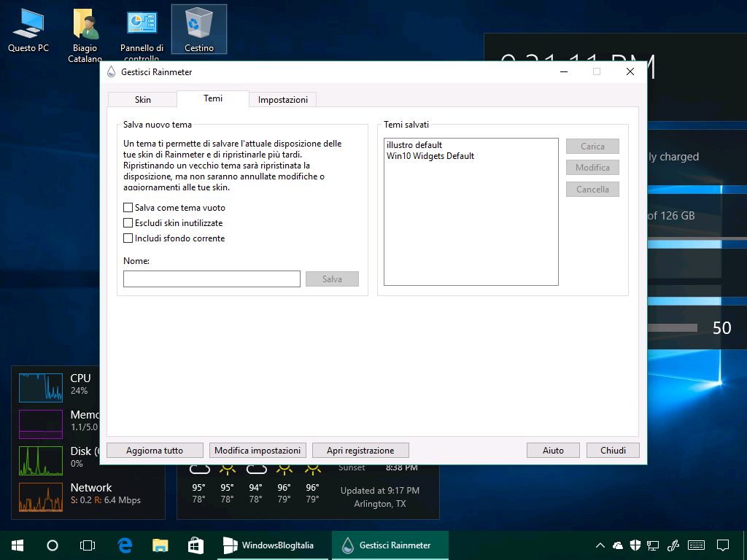This screenshot has width=747, height=560.
Task: Open Task View on the taskbar
Action: click(x=88, y=545)
